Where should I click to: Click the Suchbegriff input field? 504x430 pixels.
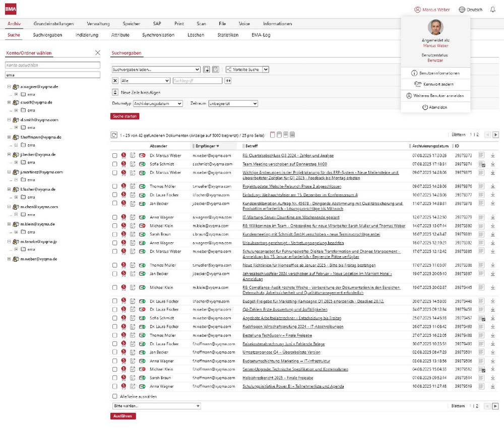click(198, 81)
